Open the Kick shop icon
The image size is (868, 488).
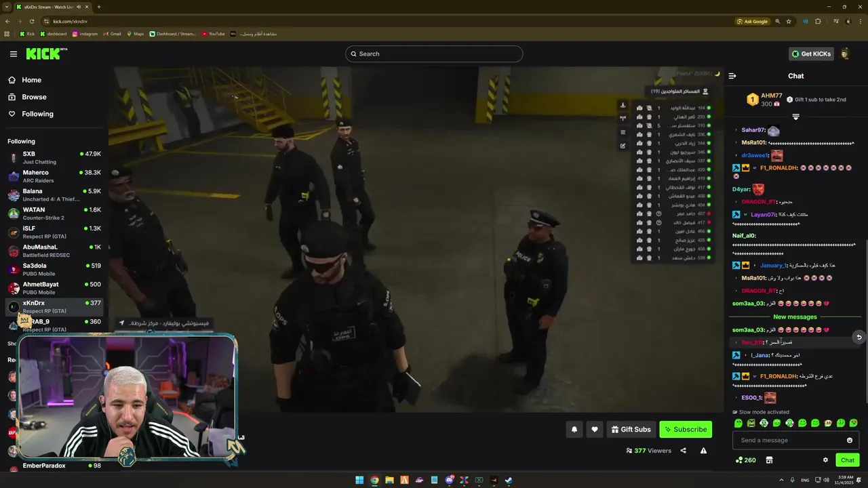pyautogui.click(x=769, y=460)
